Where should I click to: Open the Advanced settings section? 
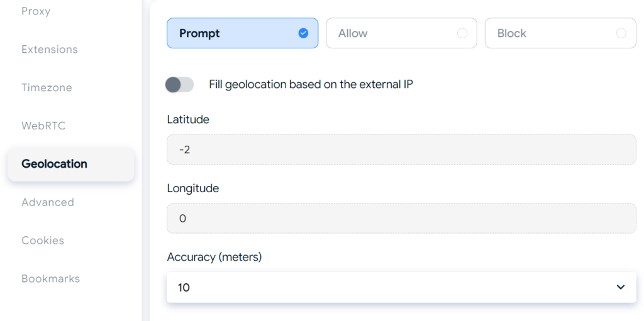pyautogui.click(x=48, y=202)
